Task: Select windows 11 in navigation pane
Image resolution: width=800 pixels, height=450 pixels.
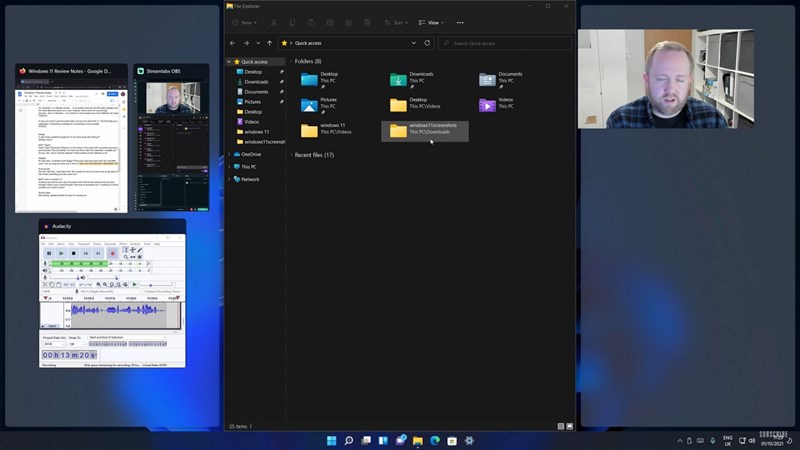Action: [x=257, y=132]
